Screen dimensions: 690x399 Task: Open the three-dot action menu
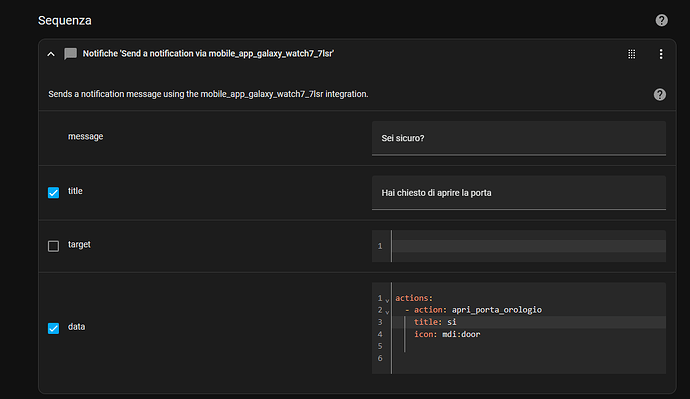[x=661, y=54]
